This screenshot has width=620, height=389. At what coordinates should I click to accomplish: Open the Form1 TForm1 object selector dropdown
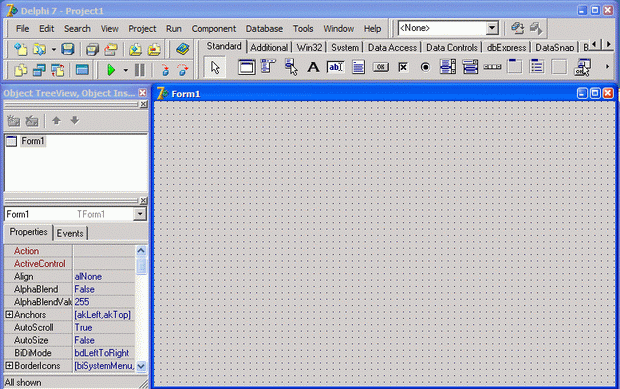tap(140, 214)
